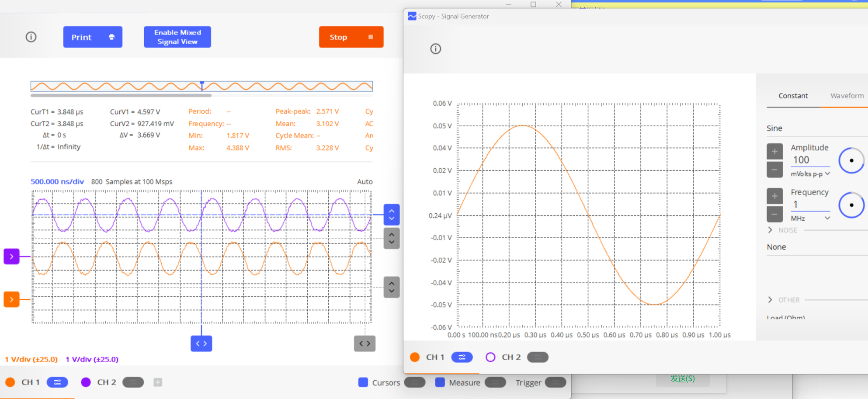
Task: Switch to the Constant tab
Action: tap(793, 96)
